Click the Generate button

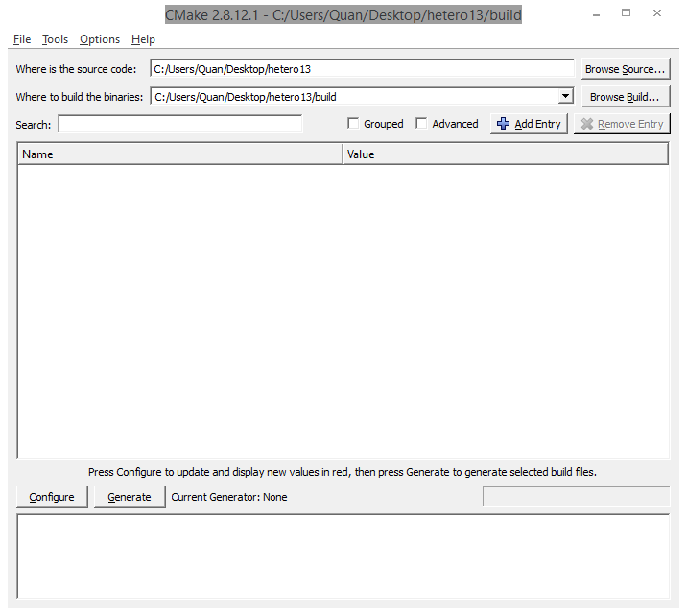[x=130, y=497]
